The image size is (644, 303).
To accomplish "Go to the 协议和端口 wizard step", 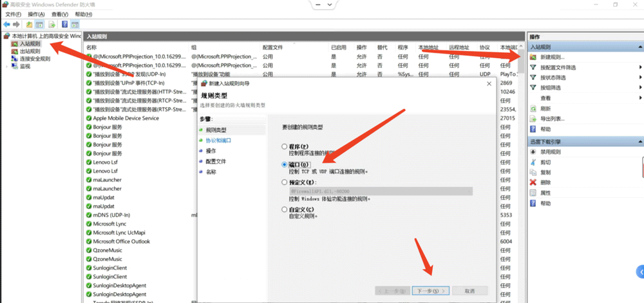I will (x=218, y=140).
